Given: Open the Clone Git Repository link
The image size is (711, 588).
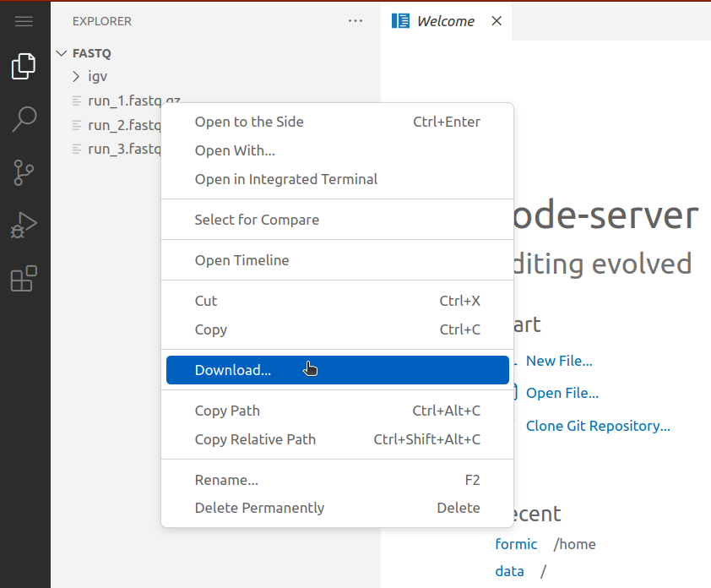Looking at the screenshot, I should [x=598, y=426].
